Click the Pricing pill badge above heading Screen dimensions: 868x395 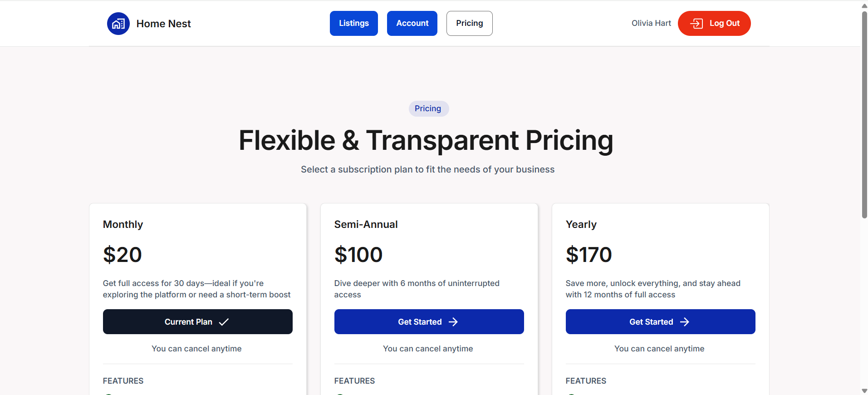[428, 109]
